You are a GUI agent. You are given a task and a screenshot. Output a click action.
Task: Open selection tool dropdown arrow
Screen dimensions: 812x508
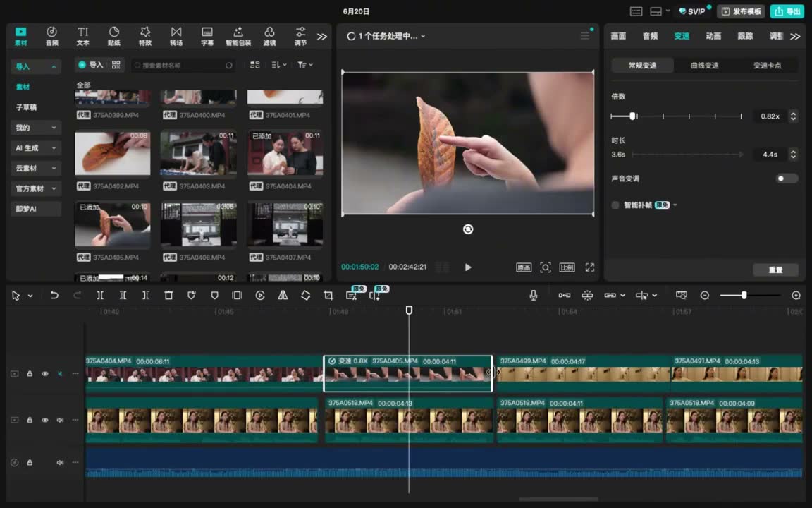tap(30, 296)
